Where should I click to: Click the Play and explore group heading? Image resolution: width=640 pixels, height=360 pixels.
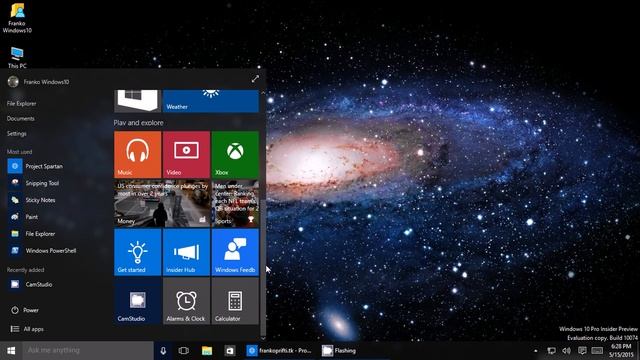tap(138, 122)
